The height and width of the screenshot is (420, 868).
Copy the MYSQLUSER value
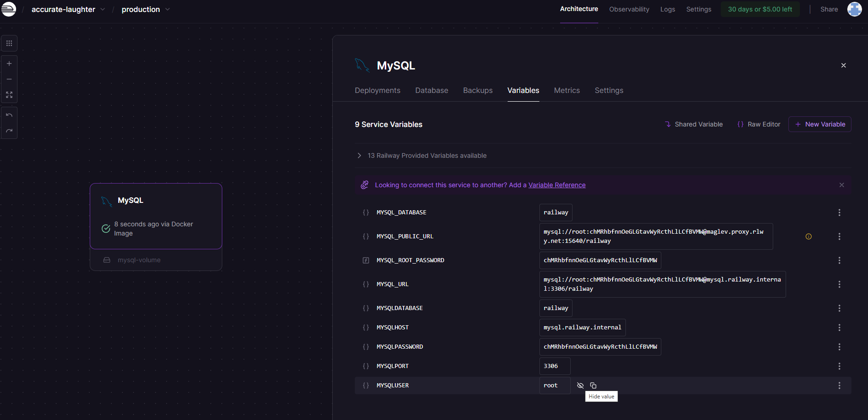coord(593,385)
